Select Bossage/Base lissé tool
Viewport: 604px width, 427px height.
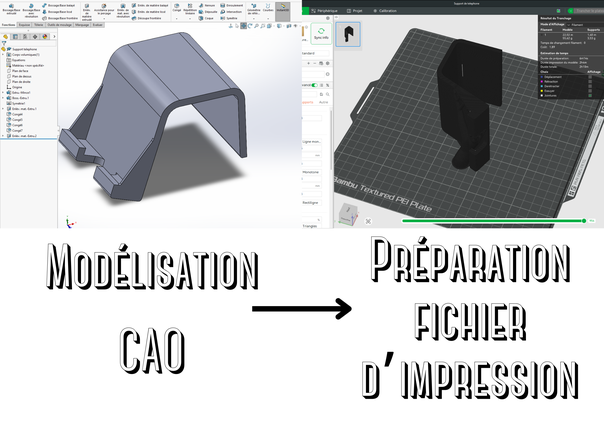(x=57, y=12)
